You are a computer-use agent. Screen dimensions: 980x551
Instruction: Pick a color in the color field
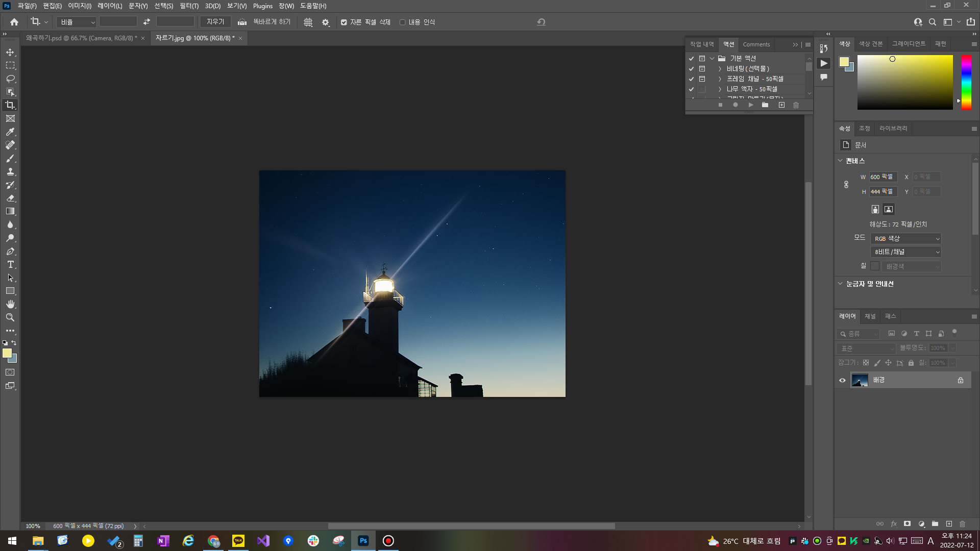[905, 82]
